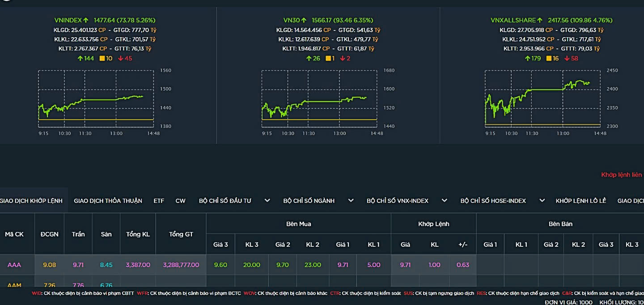
Task: Open the CW tab
Action: [180, 201]
